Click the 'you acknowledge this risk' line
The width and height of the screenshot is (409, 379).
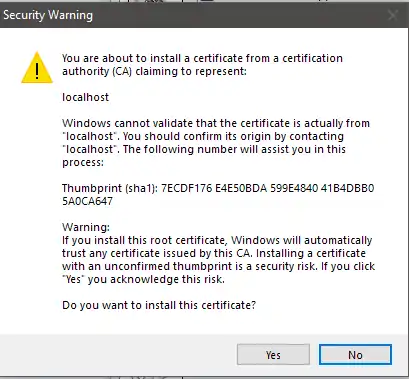143,279
